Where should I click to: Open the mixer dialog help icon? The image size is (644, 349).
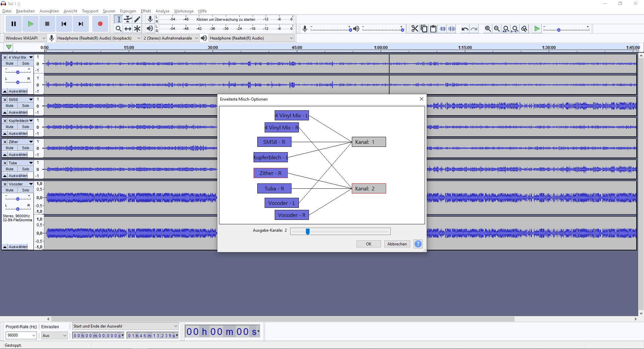click(418, 244)
